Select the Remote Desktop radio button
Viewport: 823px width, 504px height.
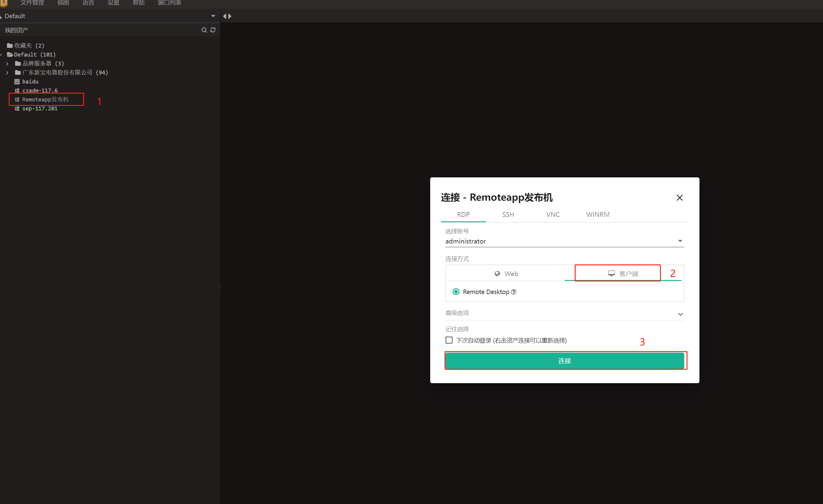[x=456, y=292]
